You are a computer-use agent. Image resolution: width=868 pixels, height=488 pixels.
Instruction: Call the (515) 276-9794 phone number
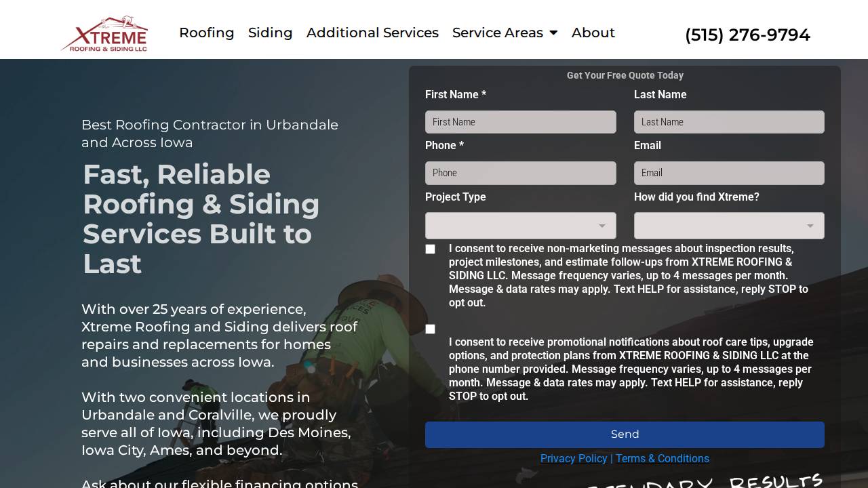click(x=747, y=35)
